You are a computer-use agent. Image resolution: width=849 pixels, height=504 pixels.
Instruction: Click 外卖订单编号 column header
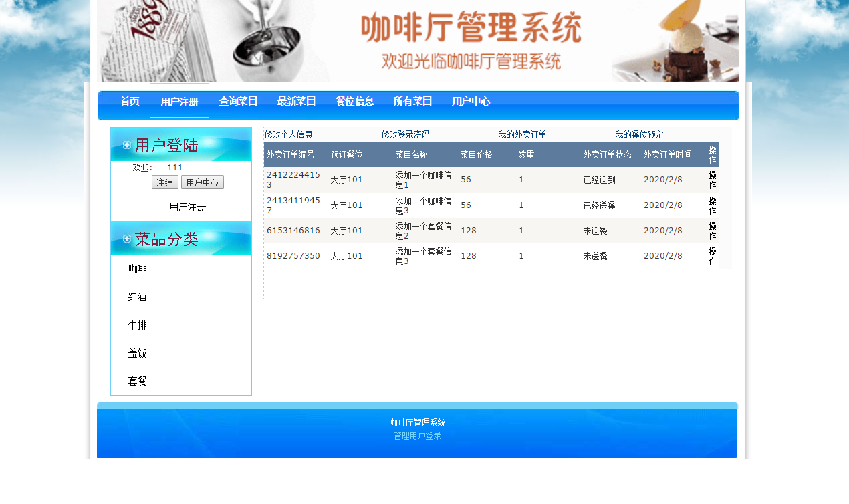(x=290, y=154)
